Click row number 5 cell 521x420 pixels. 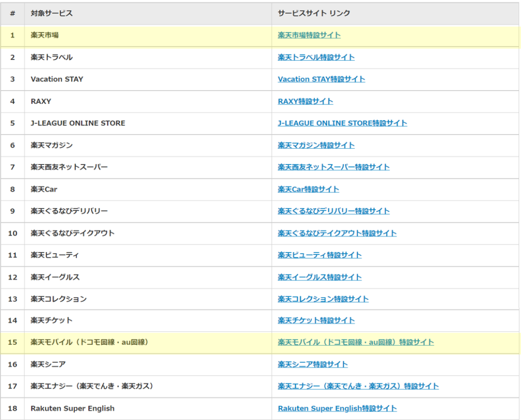click(x=13, y=123)
